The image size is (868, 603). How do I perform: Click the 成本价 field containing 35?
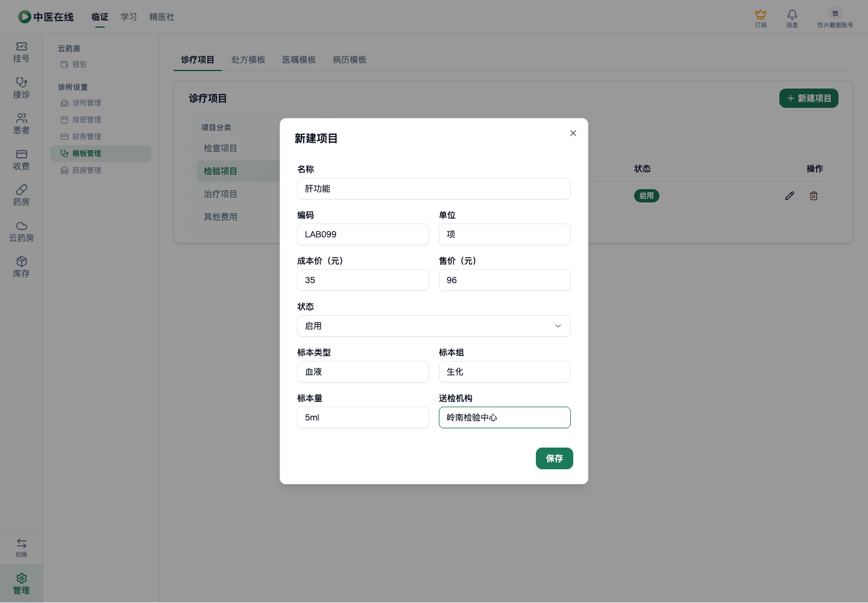363,280
